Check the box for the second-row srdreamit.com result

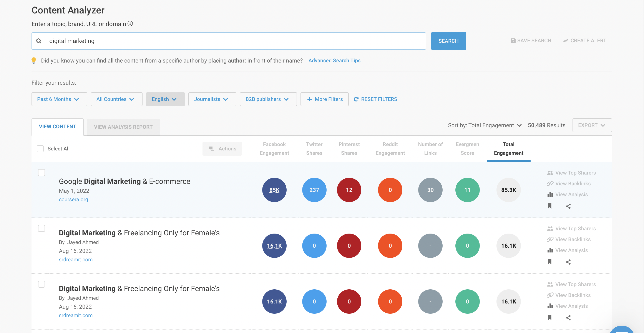[41, 228]
